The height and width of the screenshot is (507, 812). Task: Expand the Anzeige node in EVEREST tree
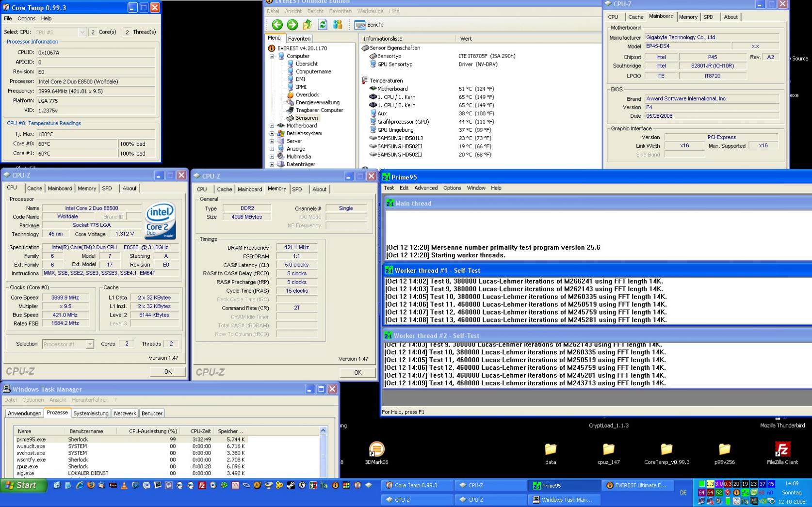tap(272, 149)
